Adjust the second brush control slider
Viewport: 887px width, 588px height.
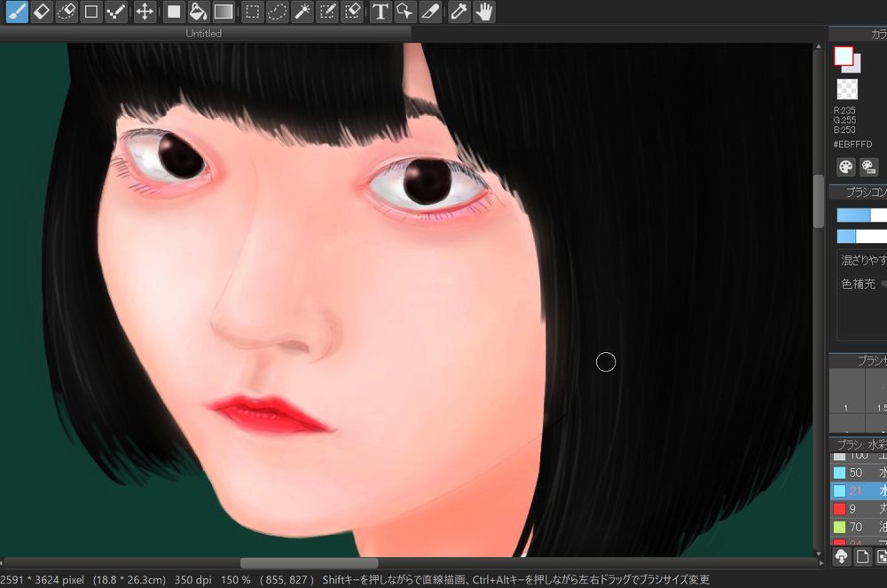(x=861, y=236)
